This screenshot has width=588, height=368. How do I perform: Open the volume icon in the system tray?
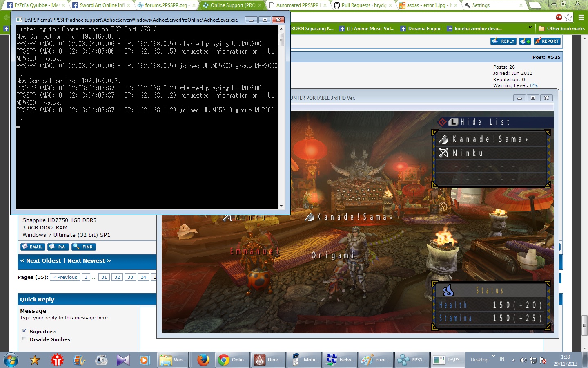click(x=523, y=360)
